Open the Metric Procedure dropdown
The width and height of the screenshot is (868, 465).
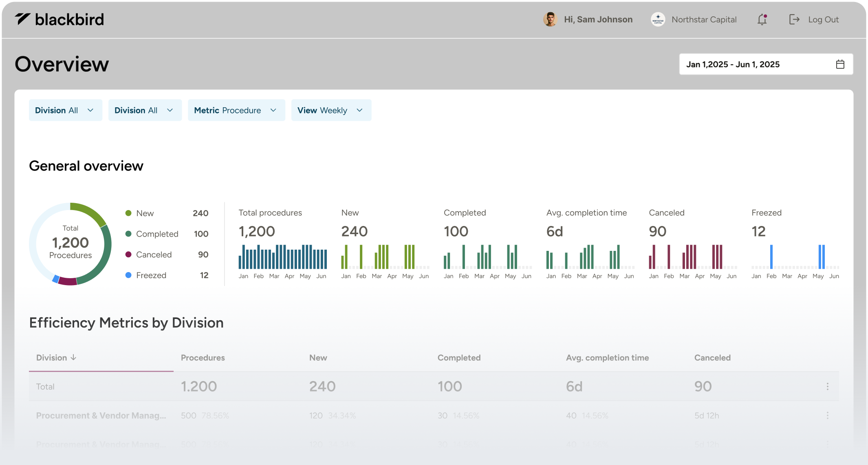[x=236, y=110]
